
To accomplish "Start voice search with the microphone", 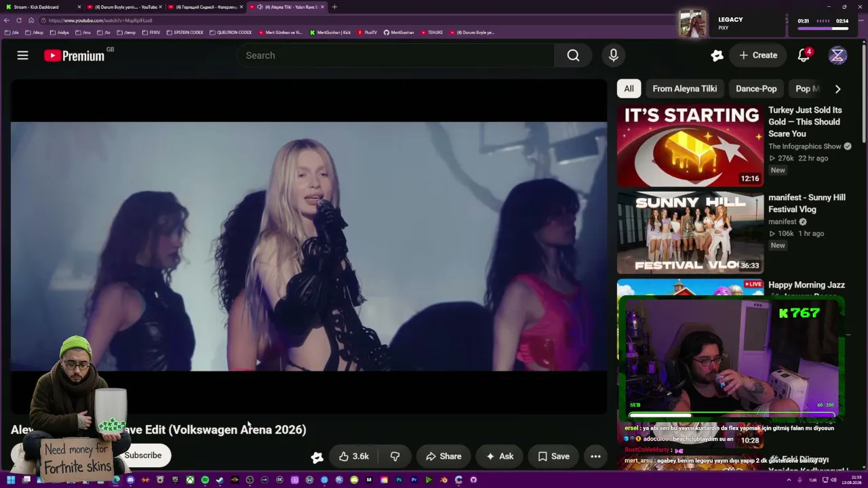I will (x=614, y=56).
